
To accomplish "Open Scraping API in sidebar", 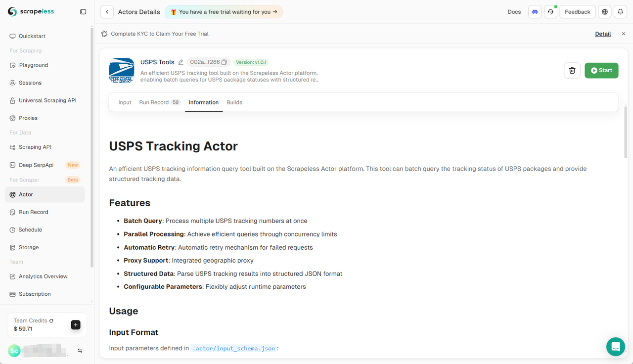I will (45, 147).
